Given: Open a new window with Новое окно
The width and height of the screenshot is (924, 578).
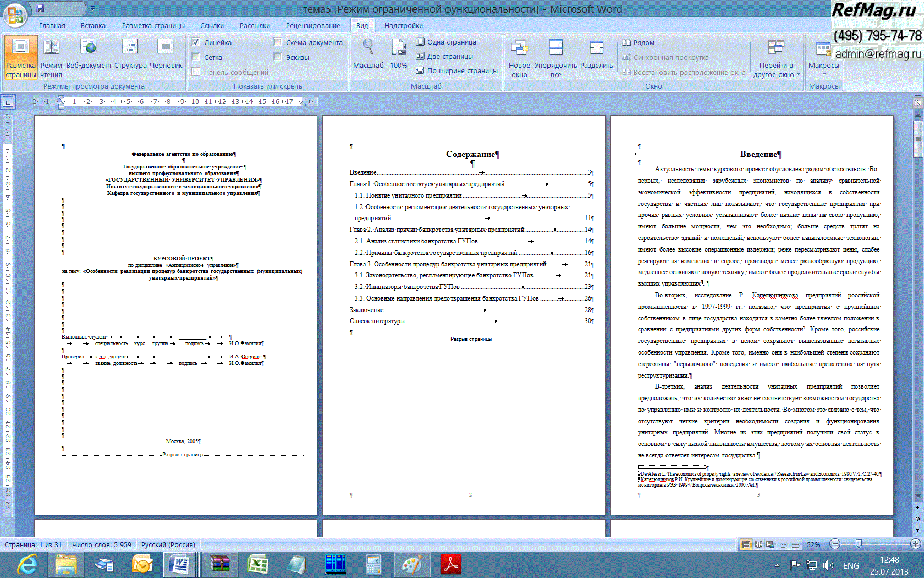Looking at the screenshot, I should (x=519, y=58).
